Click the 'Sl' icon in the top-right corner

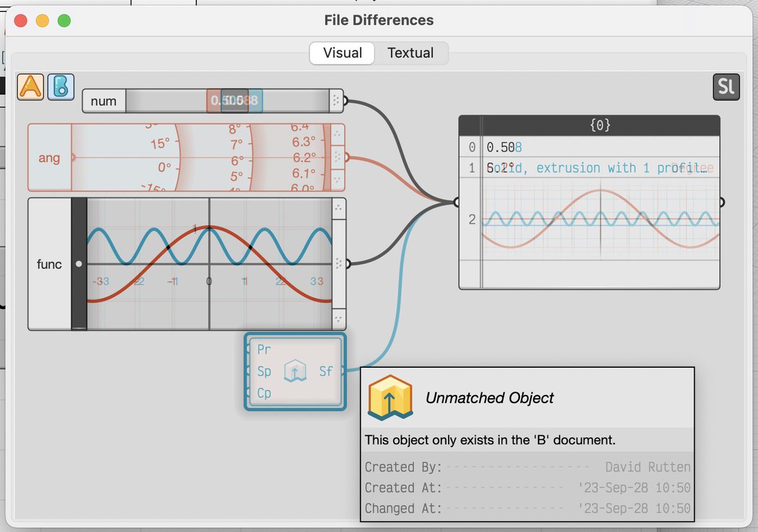pos(726,87)
